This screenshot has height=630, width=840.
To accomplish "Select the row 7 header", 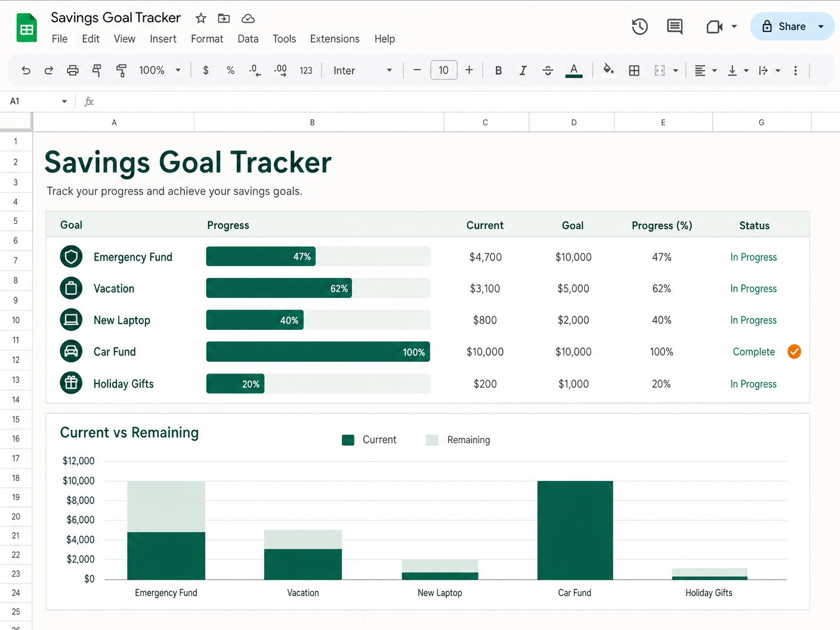I will 16,260.
